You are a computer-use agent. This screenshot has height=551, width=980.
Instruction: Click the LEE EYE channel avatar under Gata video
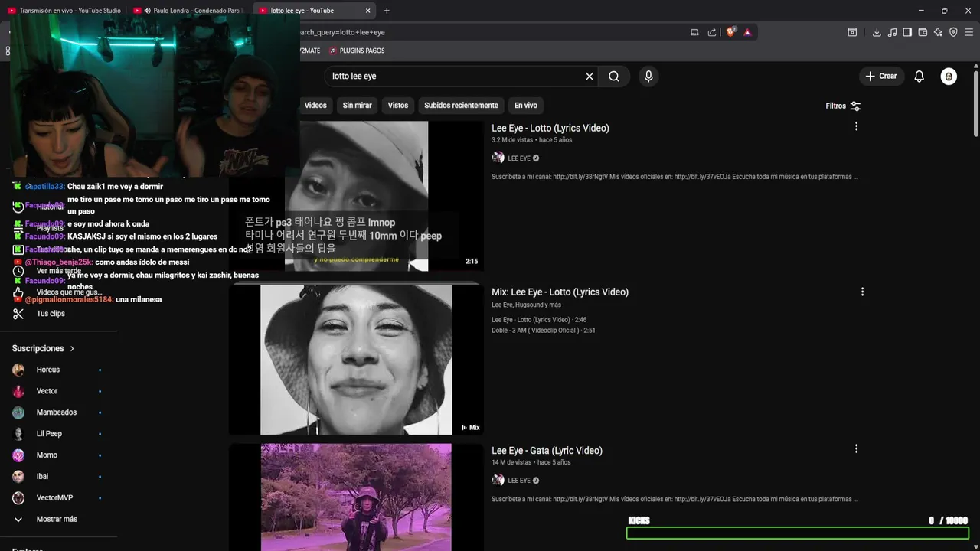498,480
